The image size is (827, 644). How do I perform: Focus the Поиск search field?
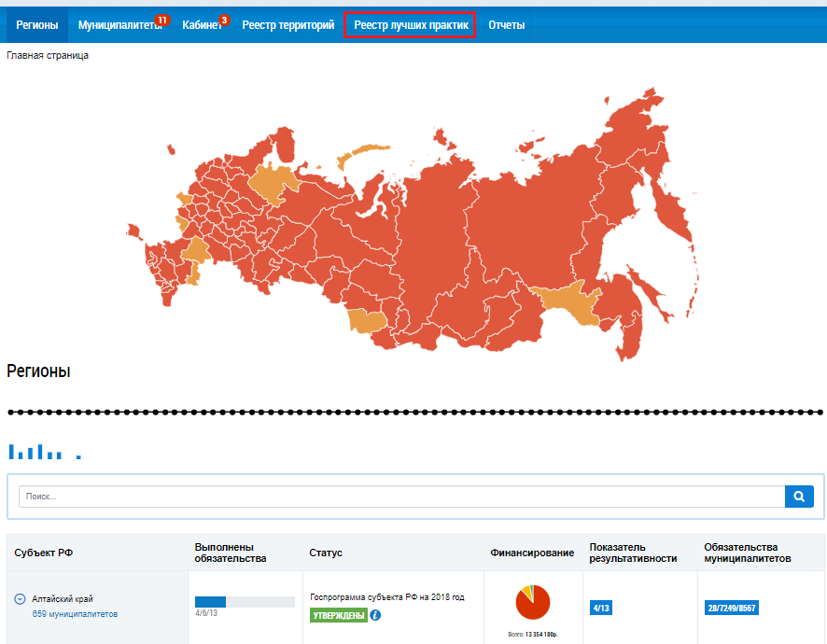click(401, 497)
